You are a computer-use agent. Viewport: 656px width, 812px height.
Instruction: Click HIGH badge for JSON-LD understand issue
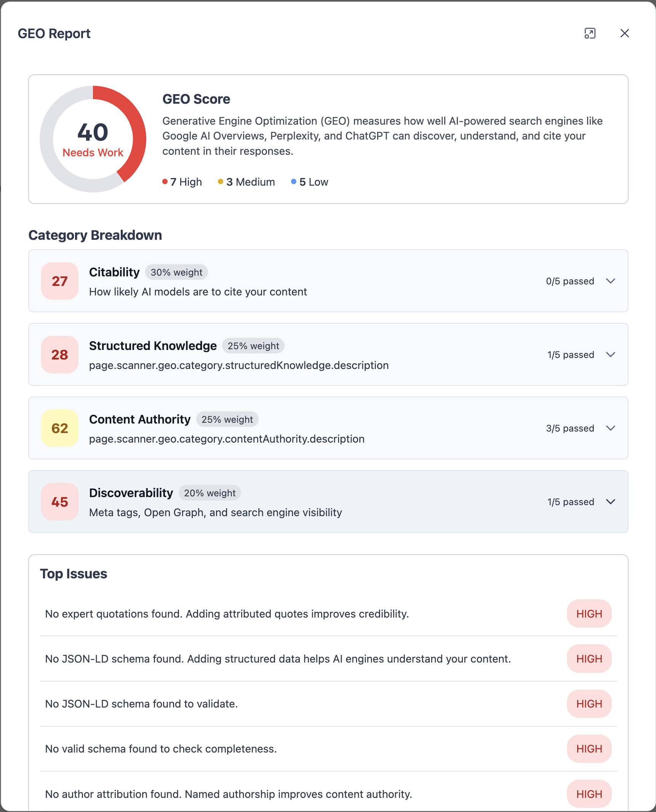(x=589, y=659)
